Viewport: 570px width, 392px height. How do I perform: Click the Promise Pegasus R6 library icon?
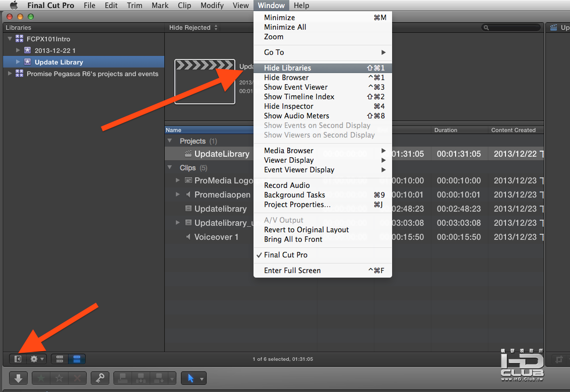click(19, 74)
